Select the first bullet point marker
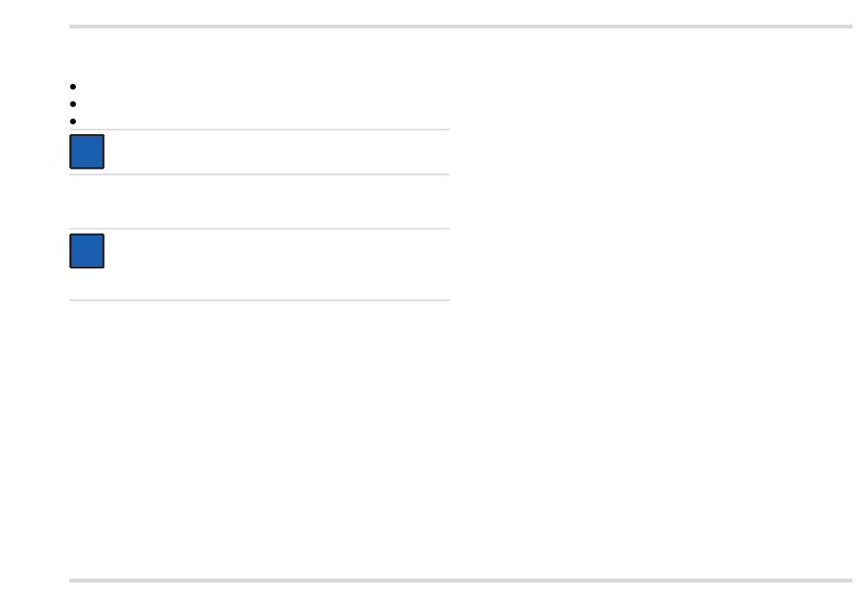 [73, 87]
